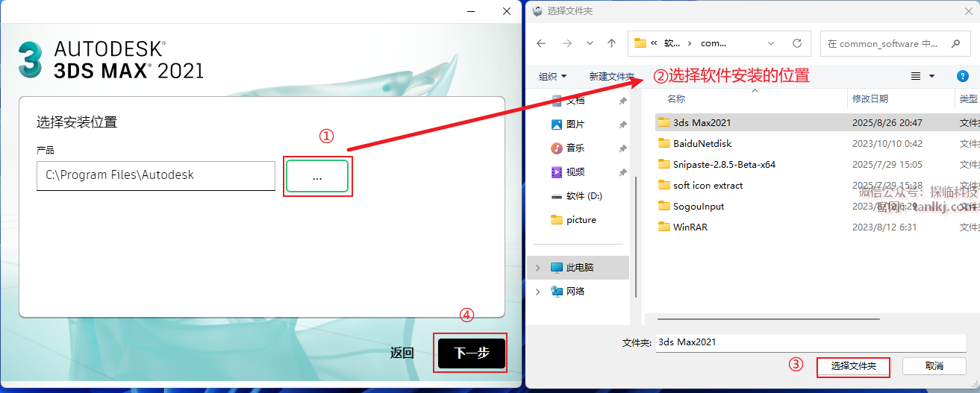The height and width of the screenshot is (393, 980).
Task: Open the view options dropdown arrow
Action: point(931,76)
